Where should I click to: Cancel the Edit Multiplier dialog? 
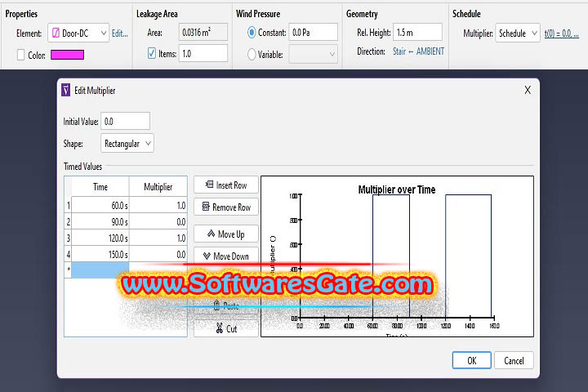514,360
